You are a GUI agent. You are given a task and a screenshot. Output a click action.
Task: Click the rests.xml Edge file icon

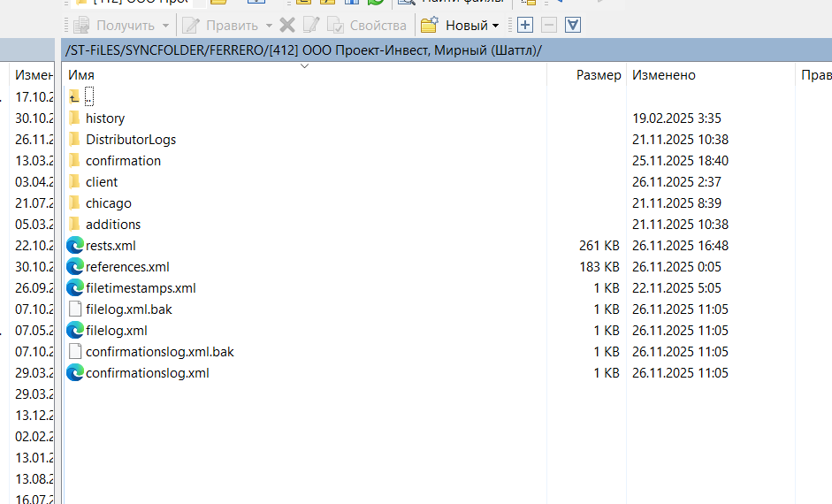75,245
